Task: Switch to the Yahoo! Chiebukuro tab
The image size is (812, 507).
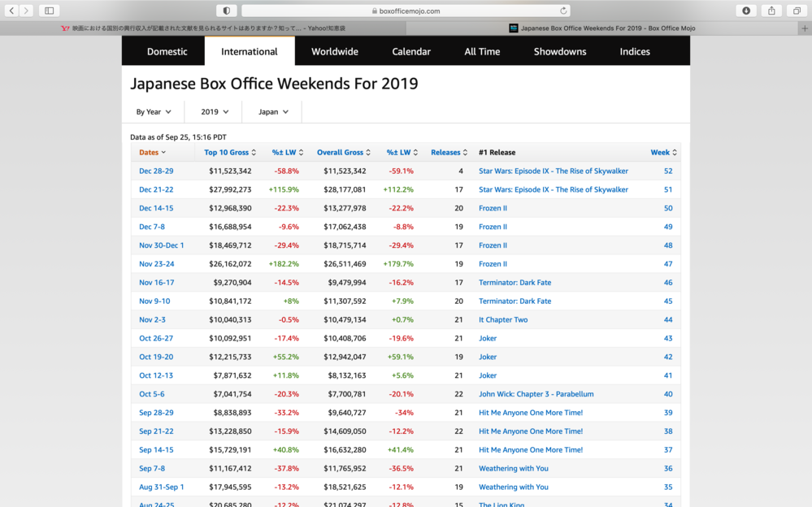Action: [203, 28]
